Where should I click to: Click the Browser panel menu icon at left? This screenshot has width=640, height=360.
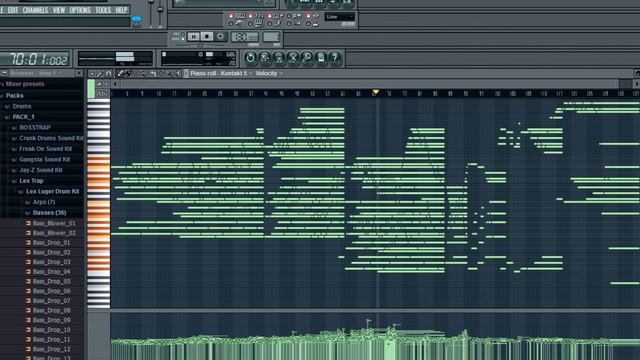pos(4,73)
